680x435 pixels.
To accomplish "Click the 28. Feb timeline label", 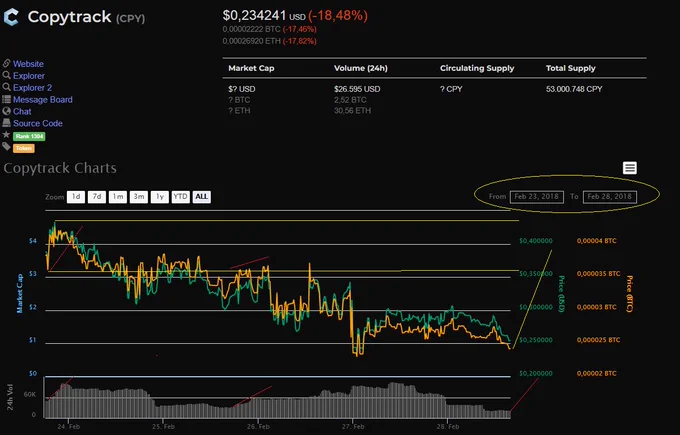I will pos(448,427).
